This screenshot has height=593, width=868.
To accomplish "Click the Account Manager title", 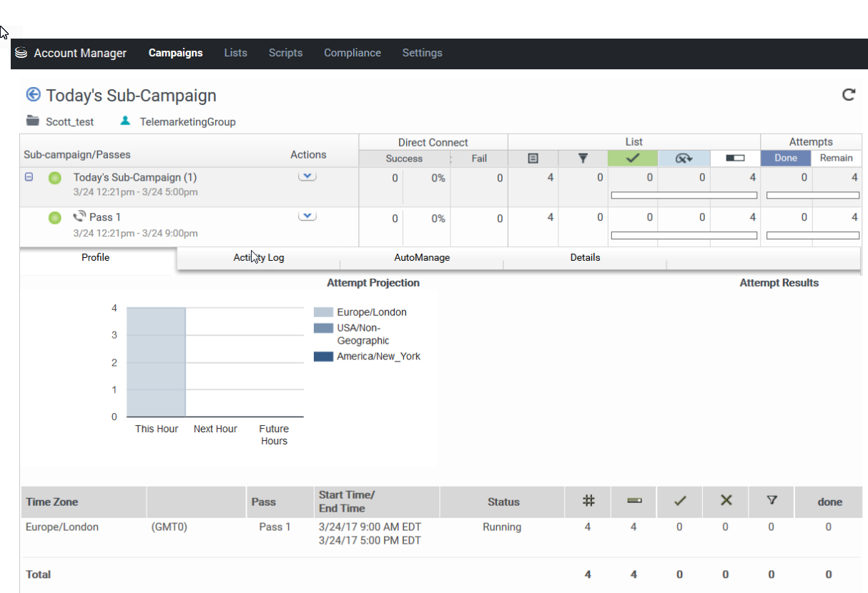I will [80, 53].
